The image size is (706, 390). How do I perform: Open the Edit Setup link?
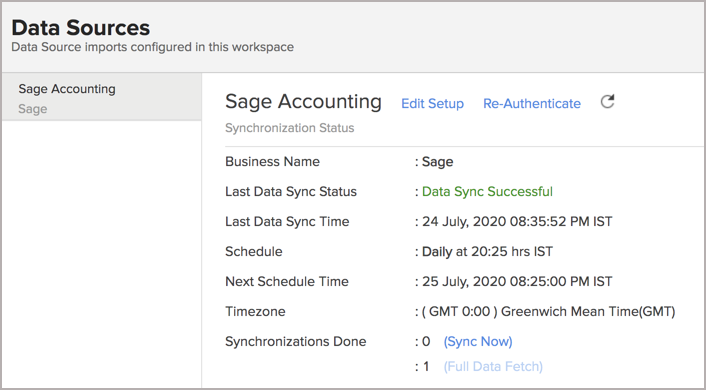[x=432, y=104]
